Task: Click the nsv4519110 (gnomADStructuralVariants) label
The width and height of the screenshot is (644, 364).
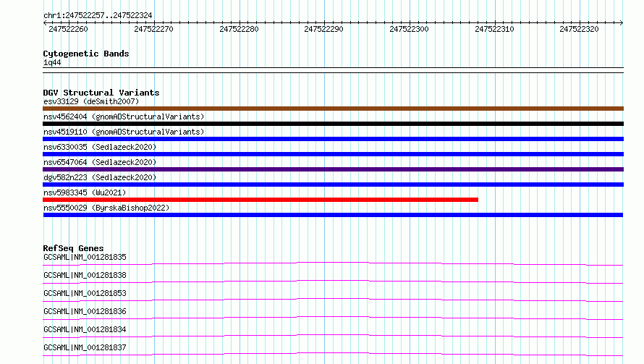Action: coord(124,132)
